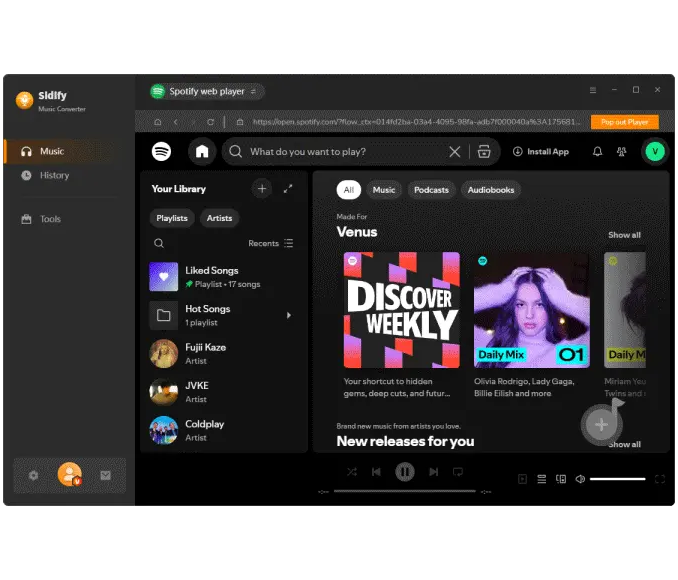The height and width of the screenshot is (580, 678).
Task: Open JVKE artist in library
Action: (x=222, y=392)
